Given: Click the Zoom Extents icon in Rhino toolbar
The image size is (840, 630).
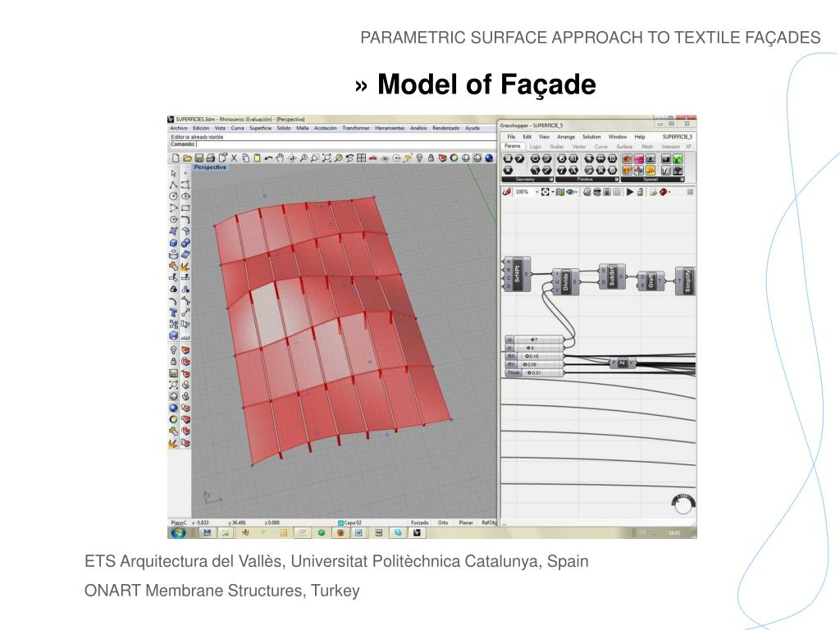Looking at the screenshot, I should (326, 158).
